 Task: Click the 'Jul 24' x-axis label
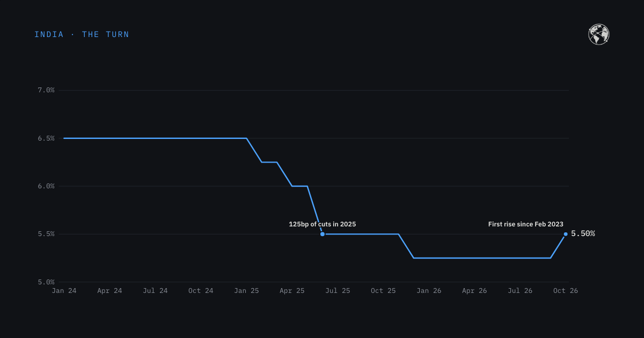coord(155,291)
